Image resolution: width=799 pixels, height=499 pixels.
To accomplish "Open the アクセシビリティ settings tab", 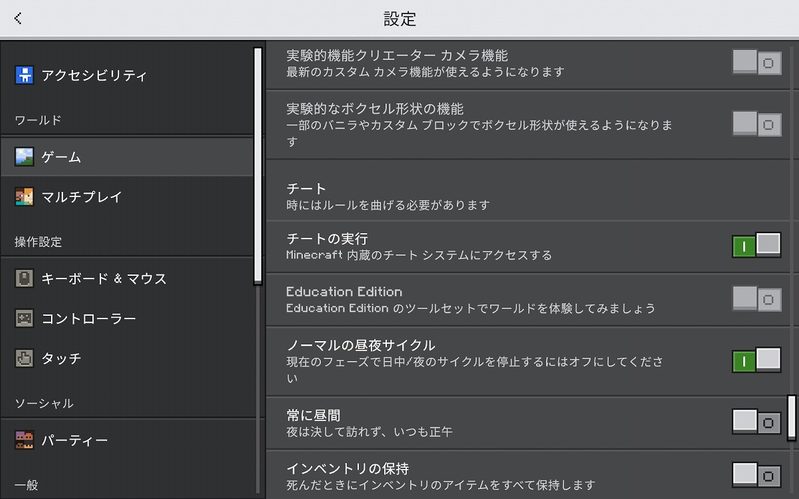I will [x=127, y=75].
